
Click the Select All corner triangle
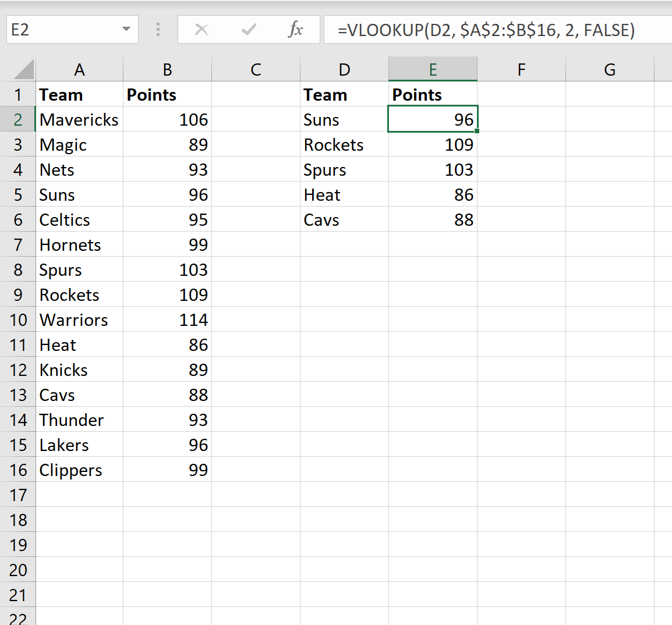[x=23, y=70]
